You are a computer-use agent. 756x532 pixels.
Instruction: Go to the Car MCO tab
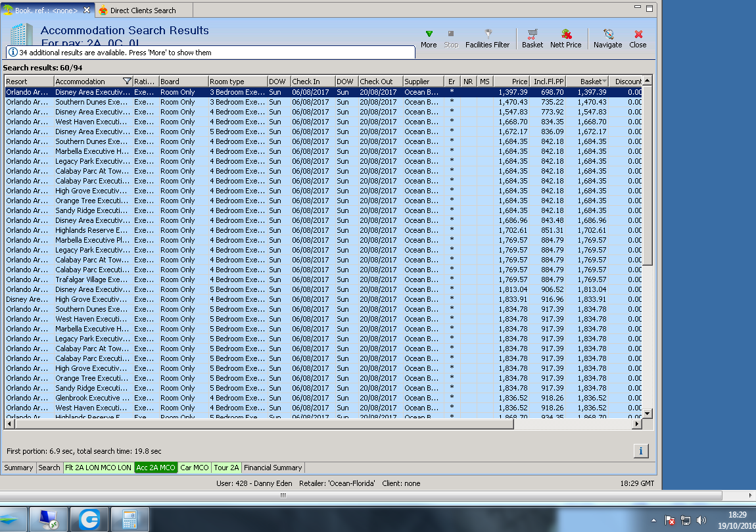[195, 468]
